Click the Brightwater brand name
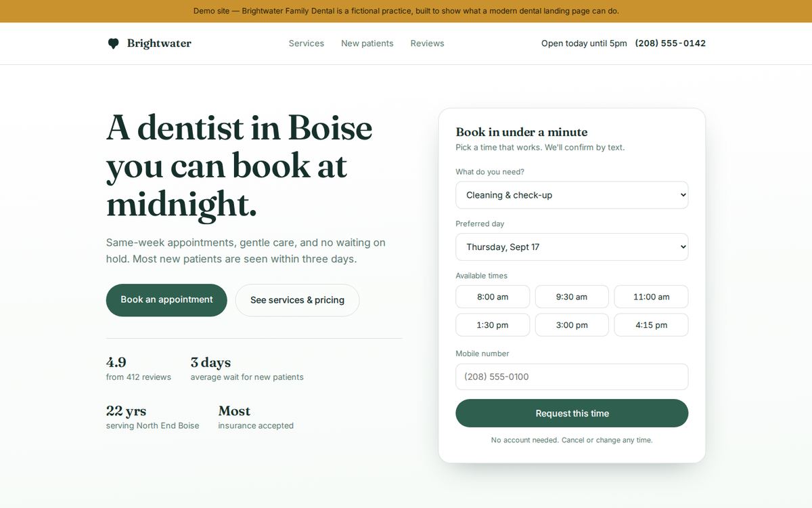Screen dimensions: 812x508 coord(159,43)
